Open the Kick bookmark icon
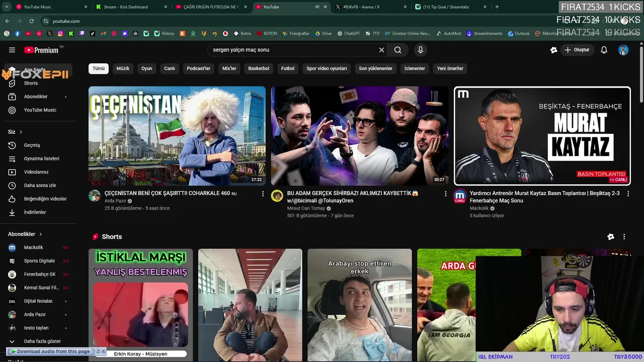 (71, 34)
